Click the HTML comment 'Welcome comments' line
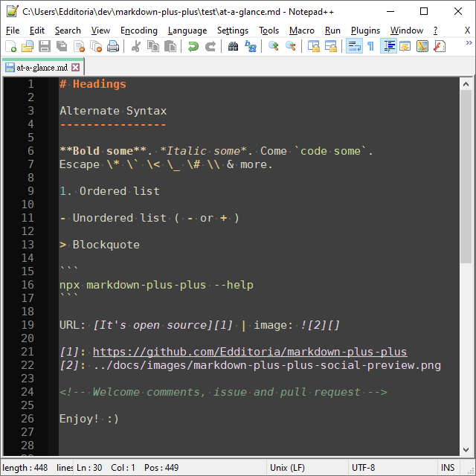This screenshot has width=476, height=476. (223, 392)
